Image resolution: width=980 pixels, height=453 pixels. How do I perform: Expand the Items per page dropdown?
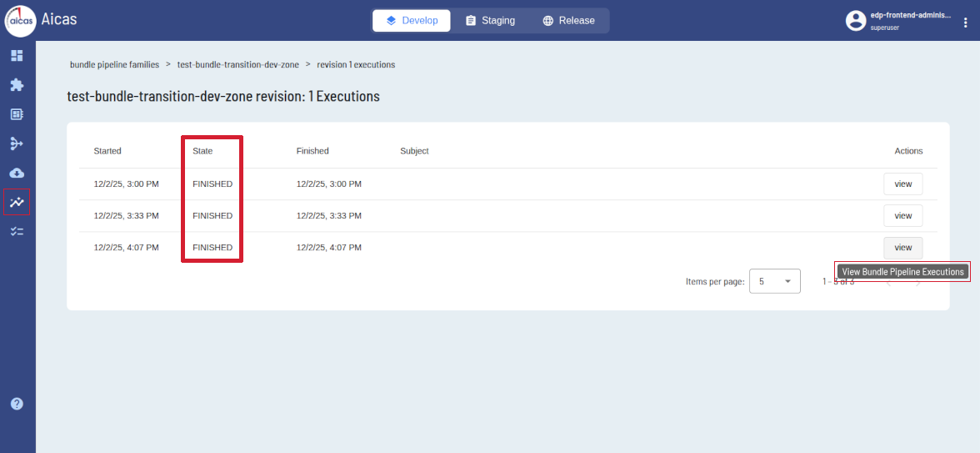pos(774,282)
